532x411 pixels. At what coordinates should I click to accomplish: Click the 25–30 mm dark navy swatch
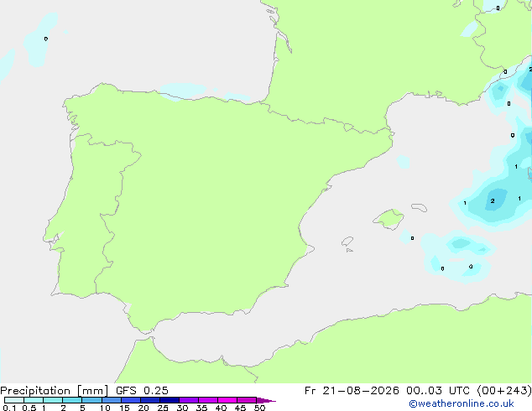click(x=170, y=400)
